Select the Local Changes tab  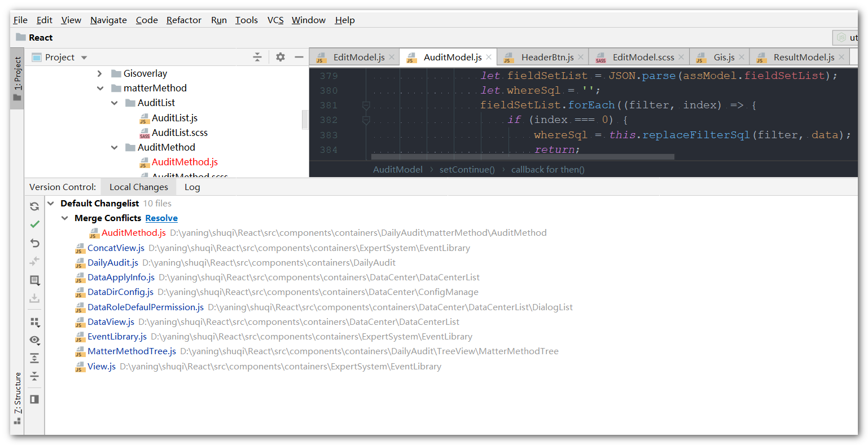[139, 187]
